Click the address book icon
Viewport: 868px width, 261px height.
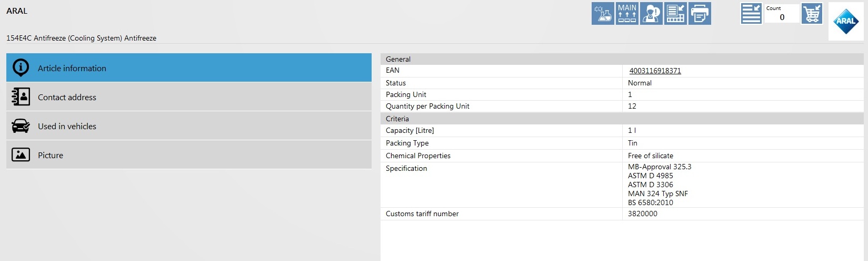click(x=21, y=96)
